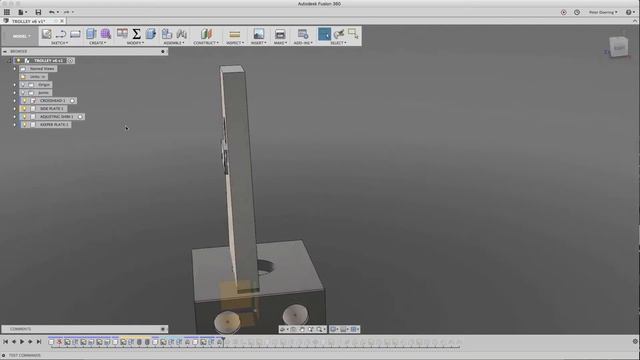Expand the Origin folder node
Image resolution: width=640 pixels, height=360 pixels.
15,85
